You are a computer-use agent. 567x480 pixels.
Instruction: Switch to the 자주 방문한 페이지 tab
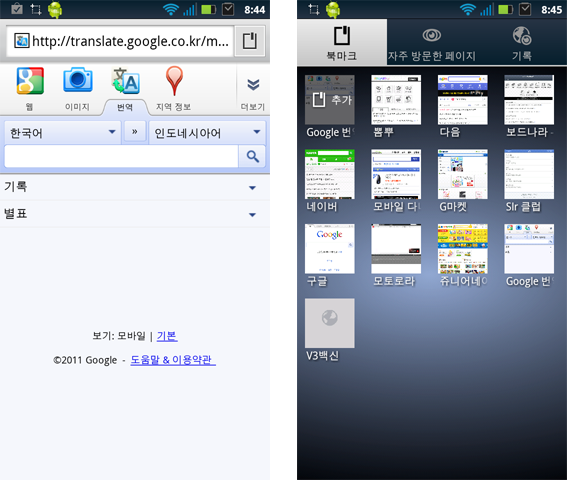tap(432, 42)
